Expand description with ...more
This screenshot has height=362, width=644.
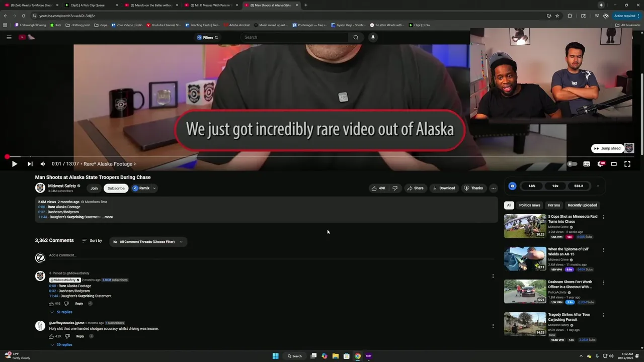(107, 217)
